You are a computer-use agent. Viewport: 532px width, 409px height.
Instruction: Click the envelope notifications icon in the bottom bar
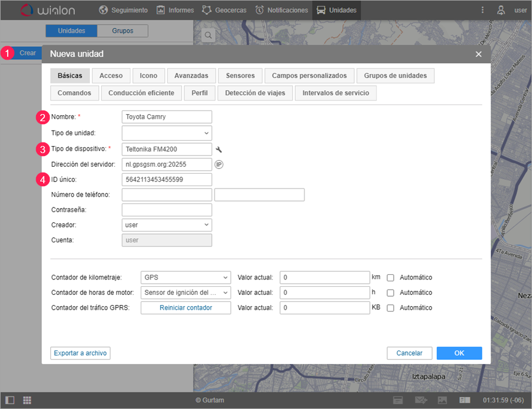coord(421,400)
